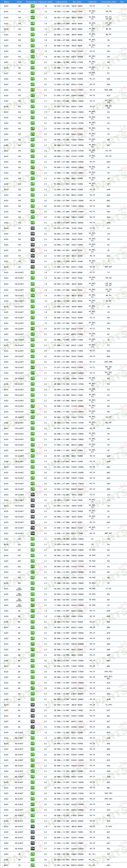127x868 pixels.
Task: Click the Rodzaj paliwa column header
Action: coord(32,2)
